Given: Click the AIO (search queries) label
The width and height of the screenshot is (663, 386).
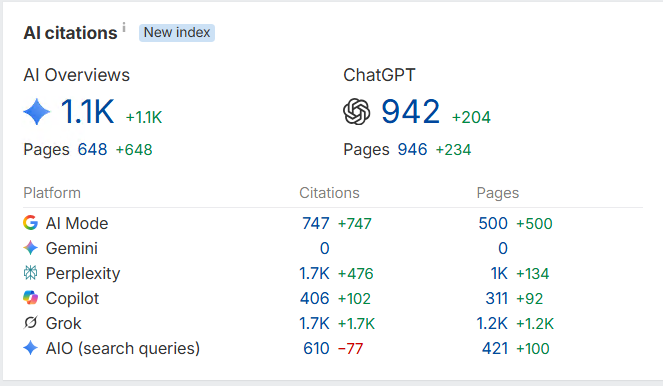Looking at the screenshot, I should [123, 349].
